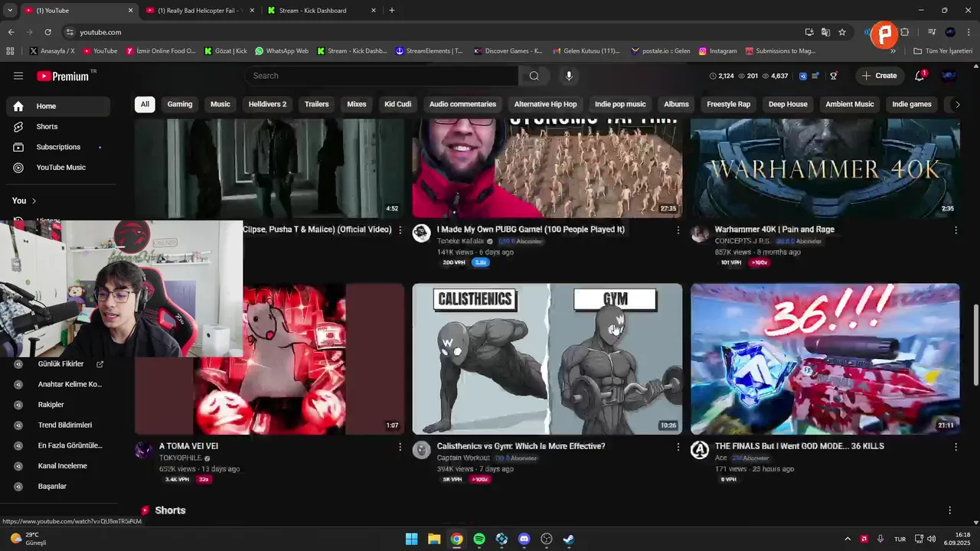The height and width of the screenshot is (551, 980).
Task: Start voice search with the microphone icon
Action: 568,76
